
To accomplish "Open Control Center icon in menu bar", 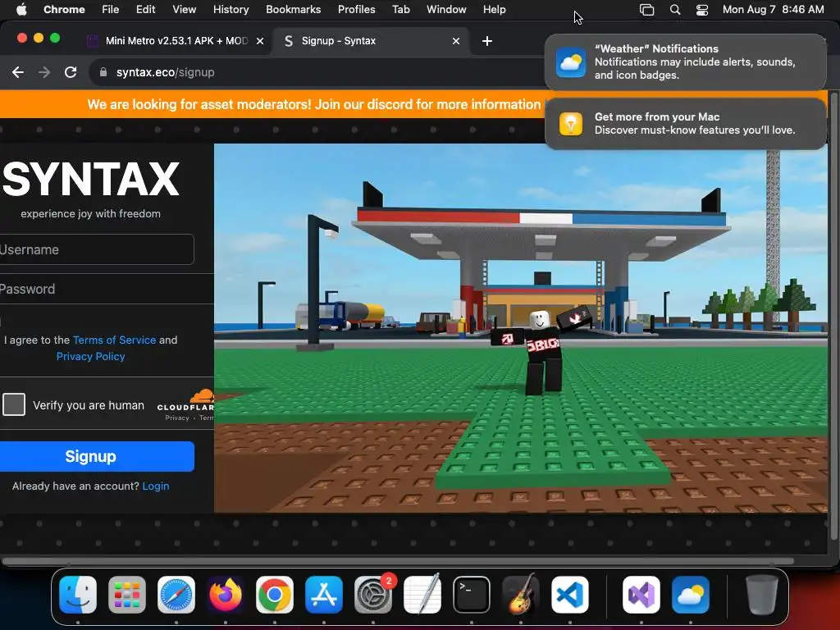I will [x=702, y=10].
